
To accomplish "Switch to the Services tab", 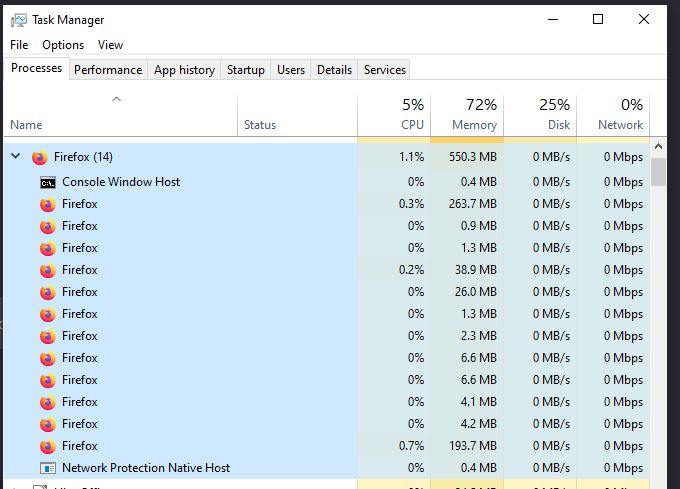I will pos(385,70).
